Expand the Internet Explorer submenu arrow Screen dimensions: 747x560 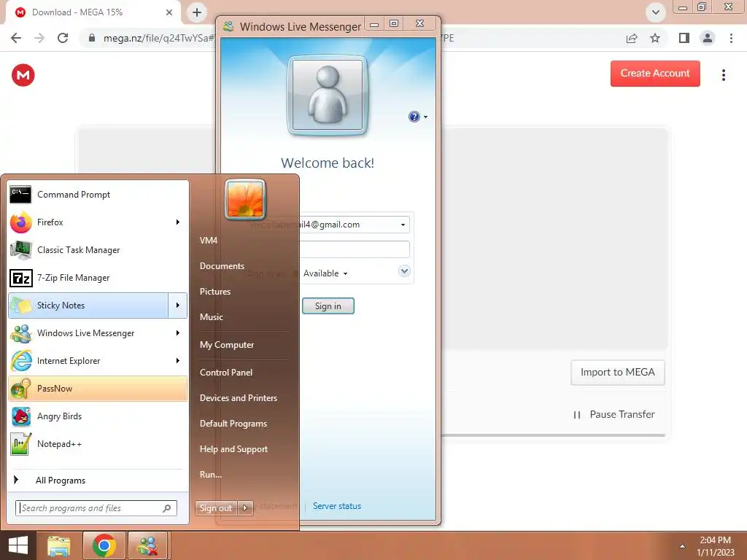(x=178, y=360)
